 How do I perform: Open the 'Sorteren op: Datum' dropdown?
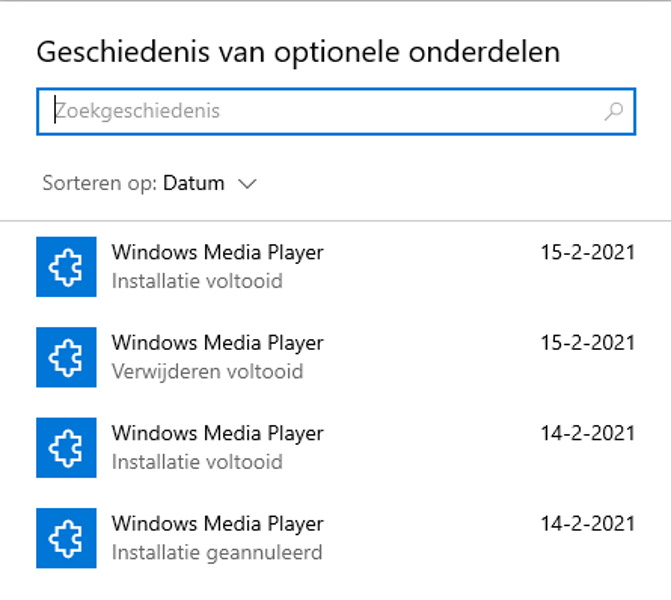tap(193, 184)
